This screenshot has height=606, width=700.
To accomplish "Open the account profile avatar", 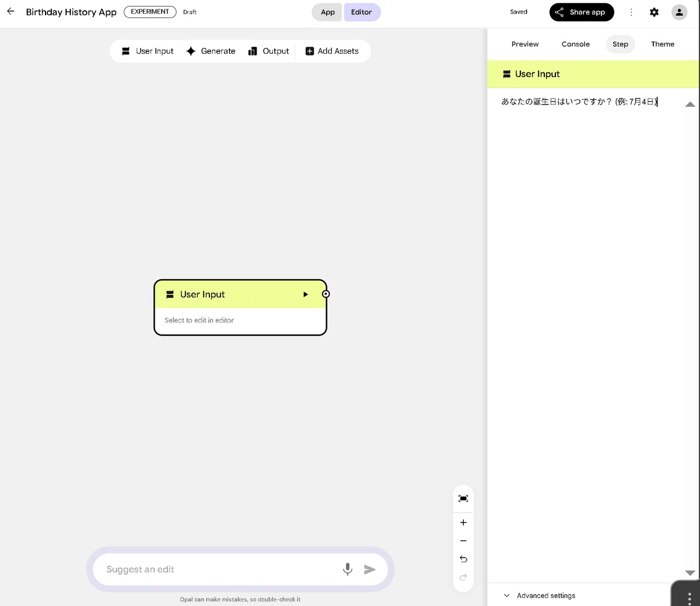I will [x=680, y=12].
